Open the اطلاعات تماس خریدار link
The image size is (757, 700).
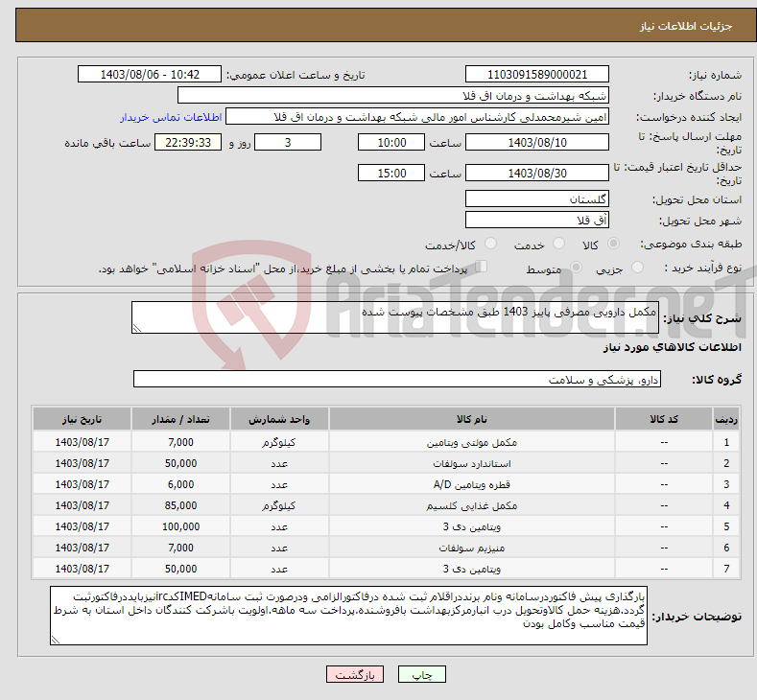[171, 117]
